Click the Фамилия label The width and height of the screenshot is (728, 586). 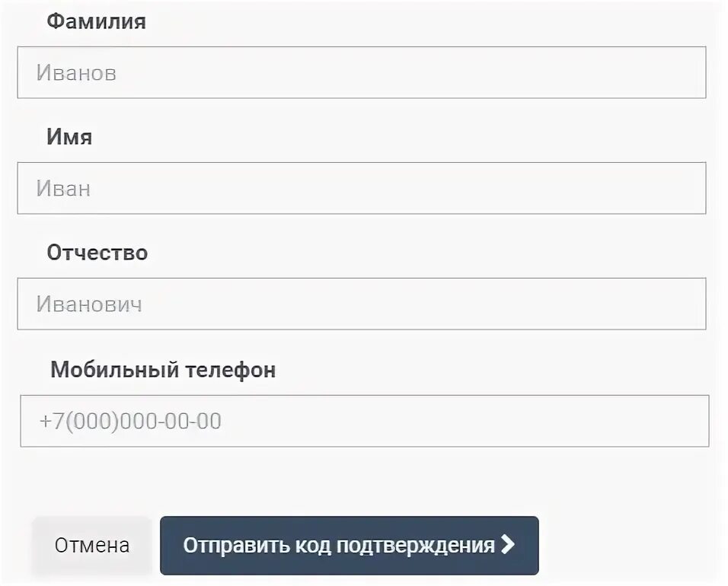tap(96, 21)
